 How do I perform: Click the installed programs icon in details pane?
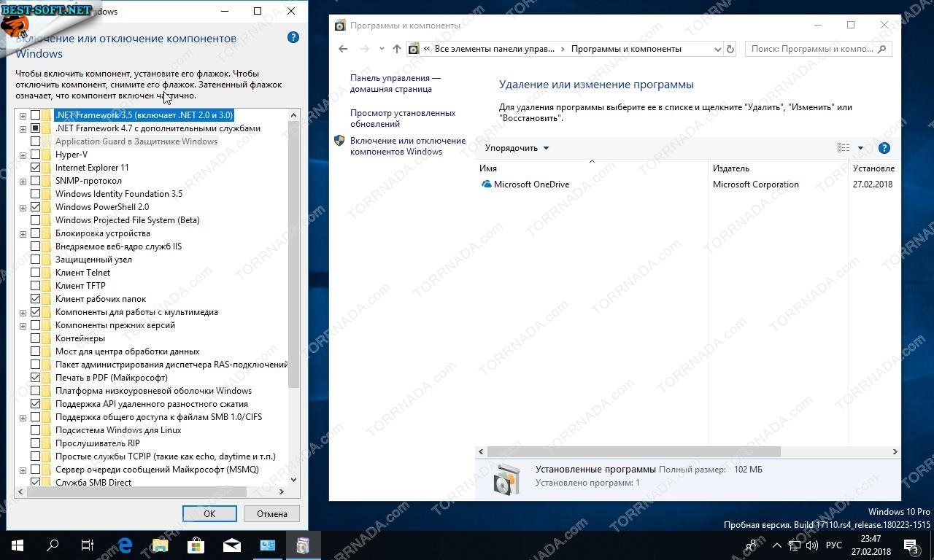[507, 478]
